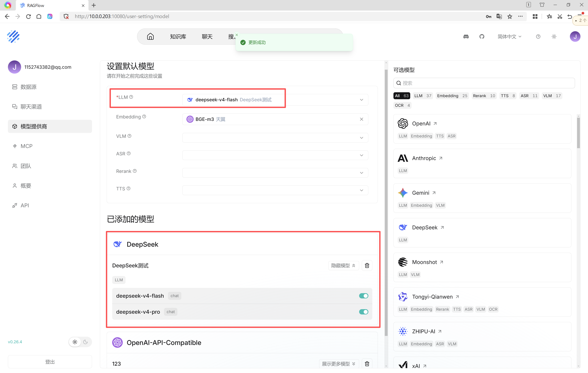This screenshot has width=588, height=373.
Task: Select MCP in sidebar
Action: pos(50,146)
